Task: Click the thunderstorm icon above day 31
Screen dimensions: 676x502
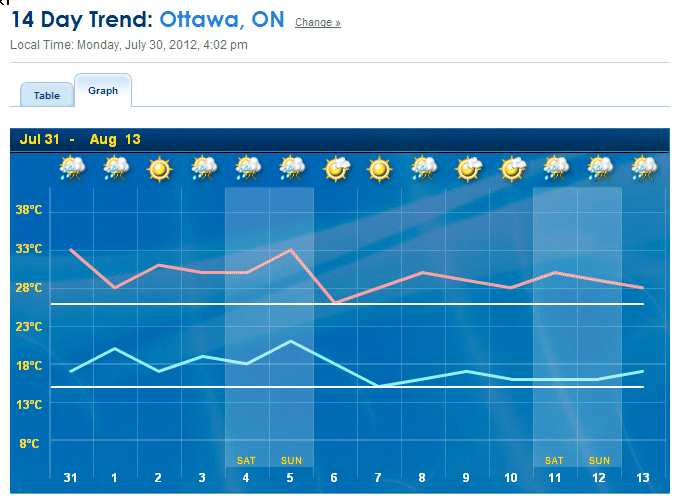Action: 72,169
